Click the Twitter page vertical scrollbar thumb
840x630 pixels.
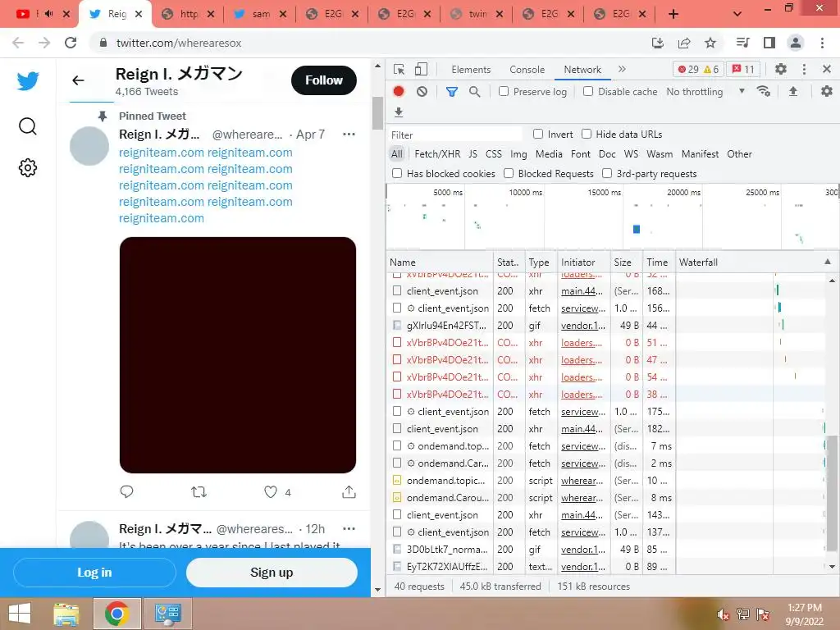tap(377, 113)
